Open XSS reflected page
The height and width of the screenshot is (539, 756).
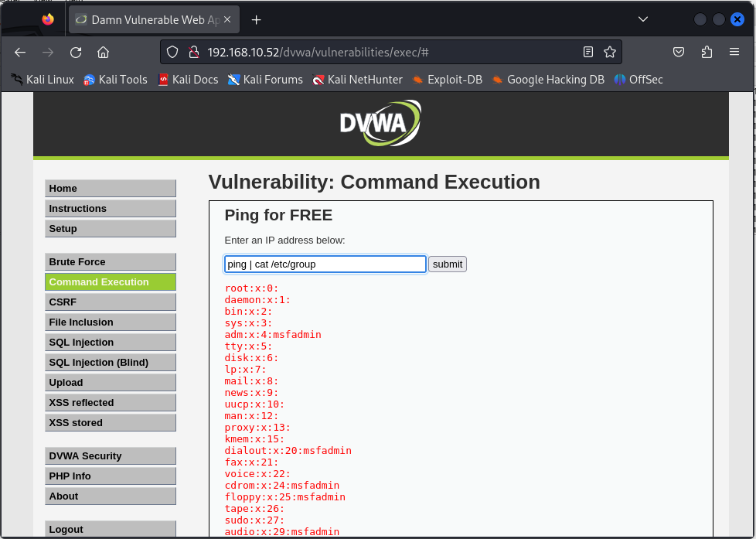pyautogui.click(x=111, y=402)
